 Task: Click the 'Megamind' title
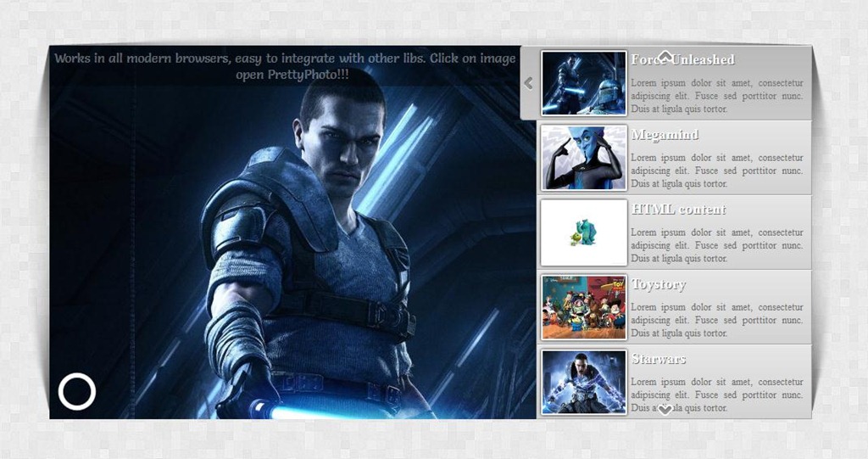point(665,135)
